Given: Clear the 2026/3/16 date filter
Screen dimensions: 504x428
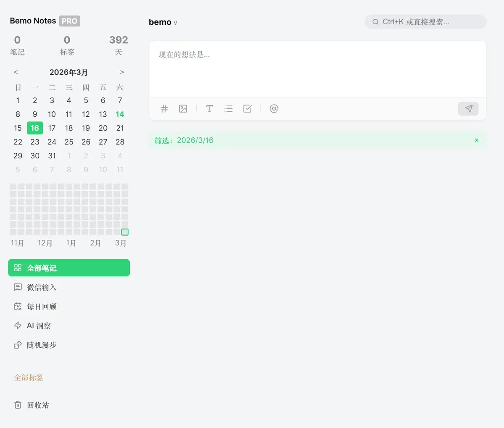Looking at the screenshot, I should pyautogui.click(x=477, y=140).
